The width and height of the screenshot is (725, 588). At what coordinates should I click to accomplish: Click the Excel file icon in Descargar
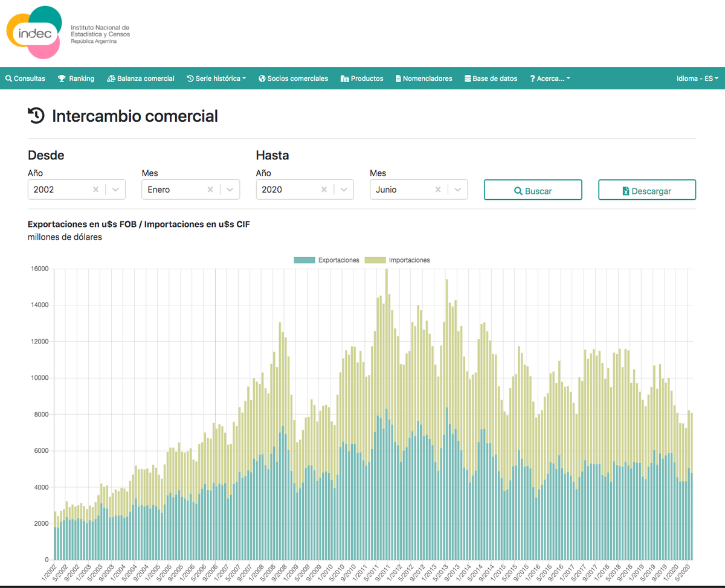pyautogui.click(x=626, y=191)
